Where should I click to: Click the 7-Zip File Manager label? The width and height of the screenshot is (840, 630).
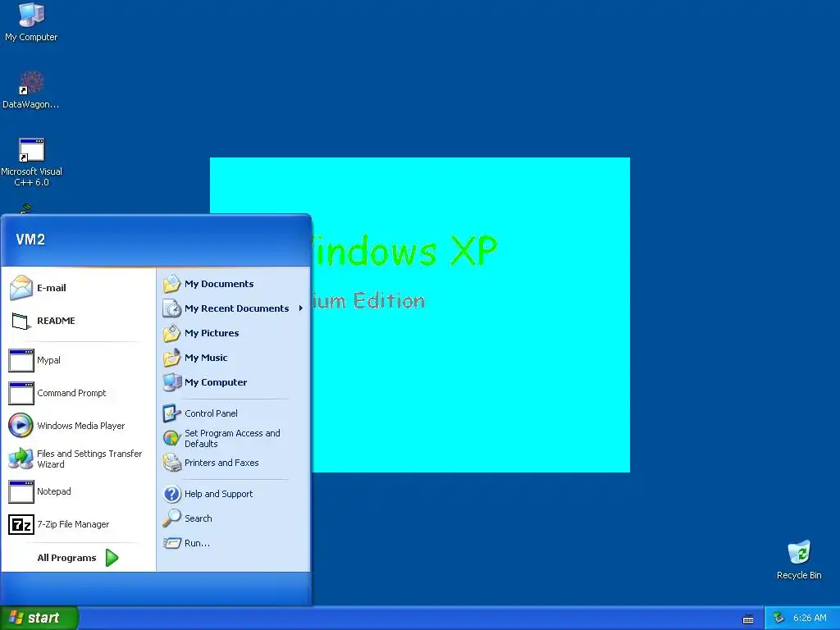pos(73,524)
